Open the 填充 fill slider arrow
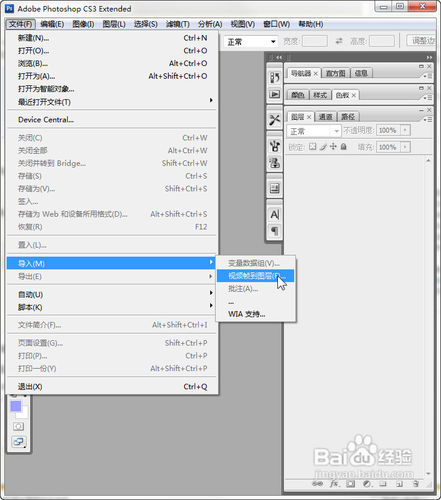The width and height of the screenshot is (441, 500). [x=405, y=147]
